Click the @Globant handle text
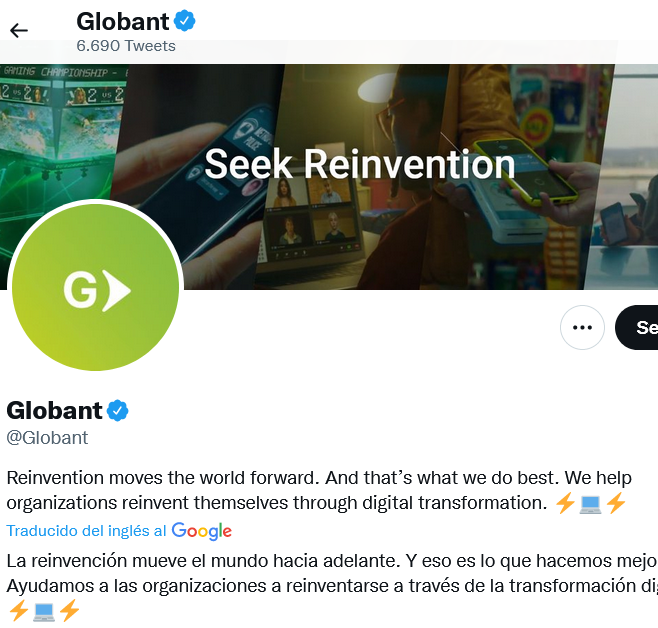 [47, 438]
